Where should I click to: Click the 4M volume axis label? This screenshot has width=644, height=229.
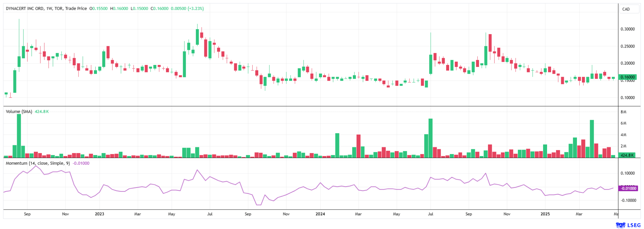coord(624,135)
